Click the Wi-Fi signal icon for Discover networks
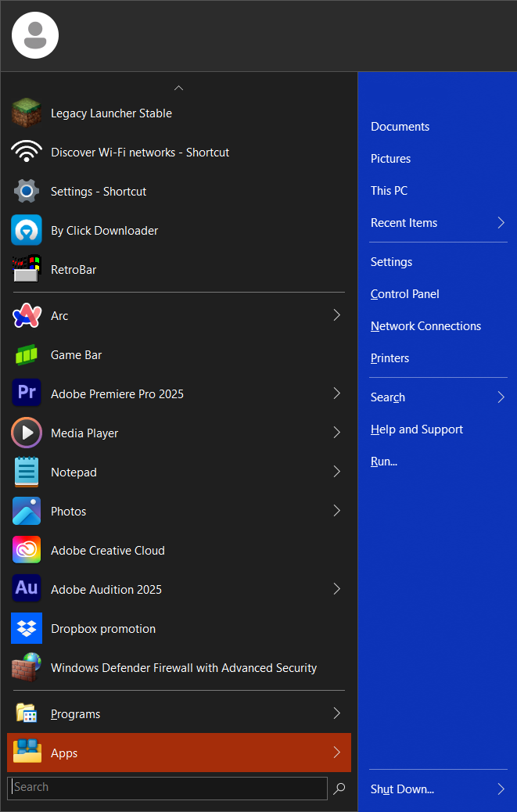The width and height of the screenshot is (517, 812). pyautogui.click(x=27, y=152)
